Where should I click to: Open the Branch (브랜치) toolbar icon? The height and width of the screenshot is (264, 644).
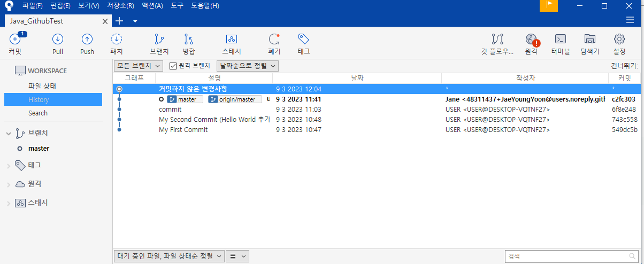[x=159, y=43]
